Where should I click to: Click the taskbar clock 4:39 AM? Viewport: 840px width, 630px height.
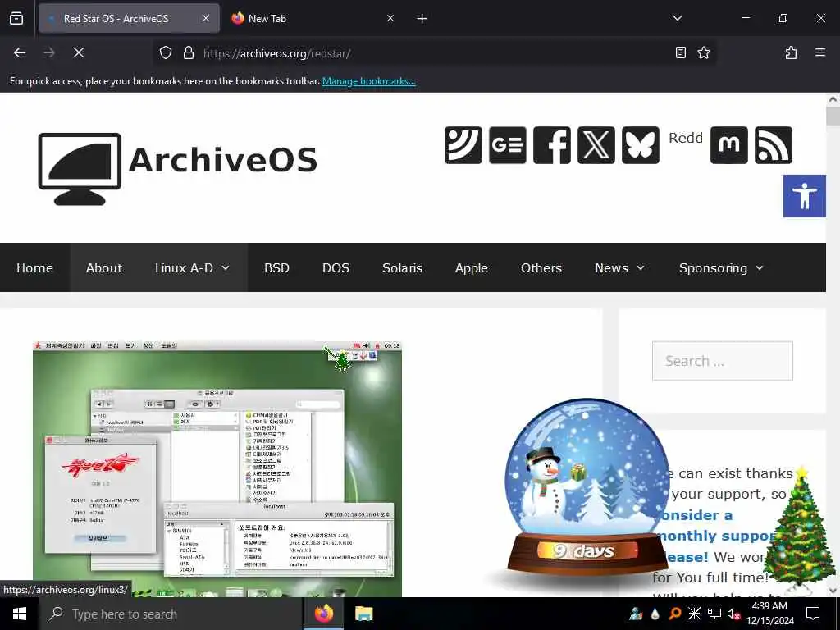point(769,614)
